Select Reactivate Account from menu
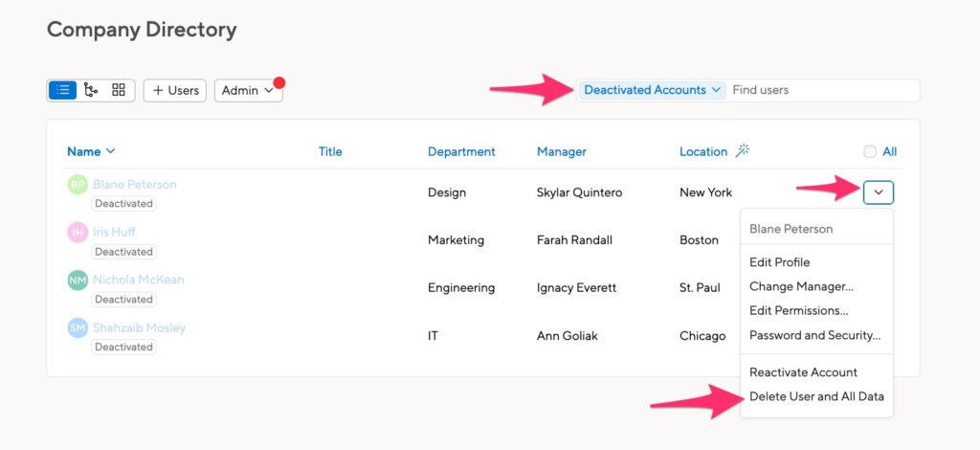Screen dimensions: 980x450 (x=803, y=372)
